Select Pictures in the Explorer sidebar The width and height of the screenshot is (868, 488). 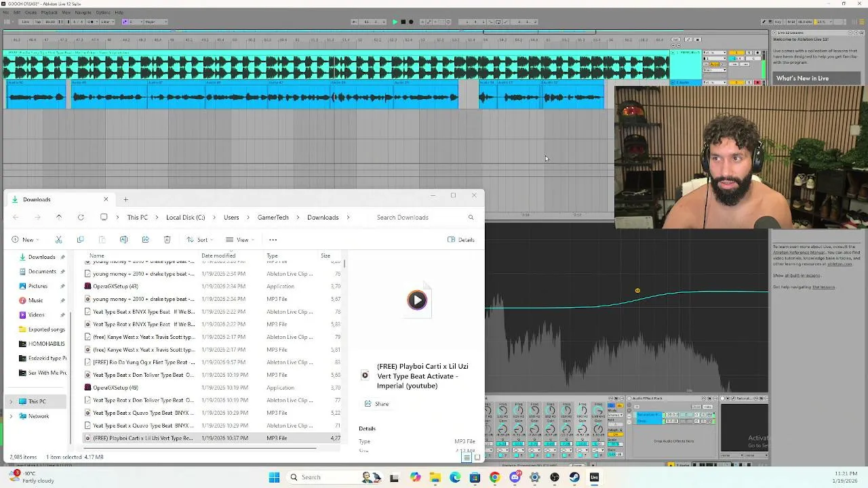click(37, 286)
